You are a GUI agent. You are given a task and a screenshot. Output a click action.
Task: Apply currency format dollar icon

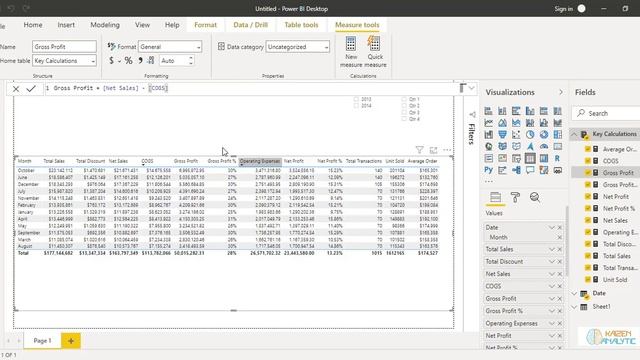tap(111, 61)
